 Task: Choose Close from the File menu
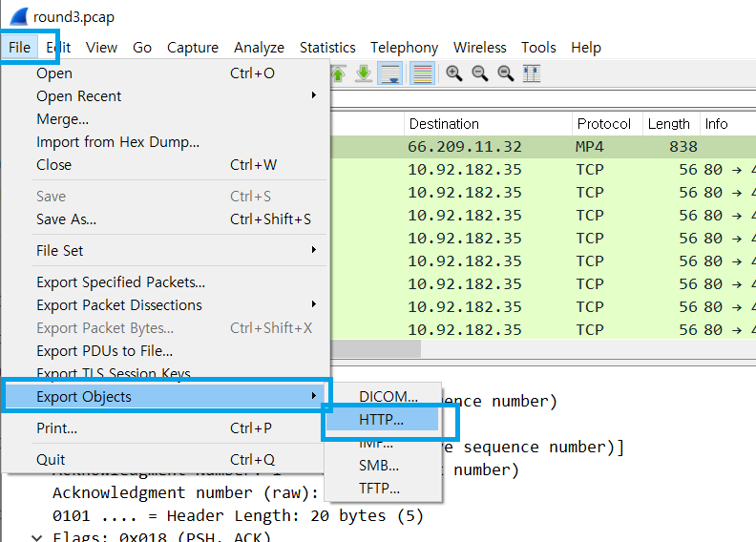pos(166,165)
